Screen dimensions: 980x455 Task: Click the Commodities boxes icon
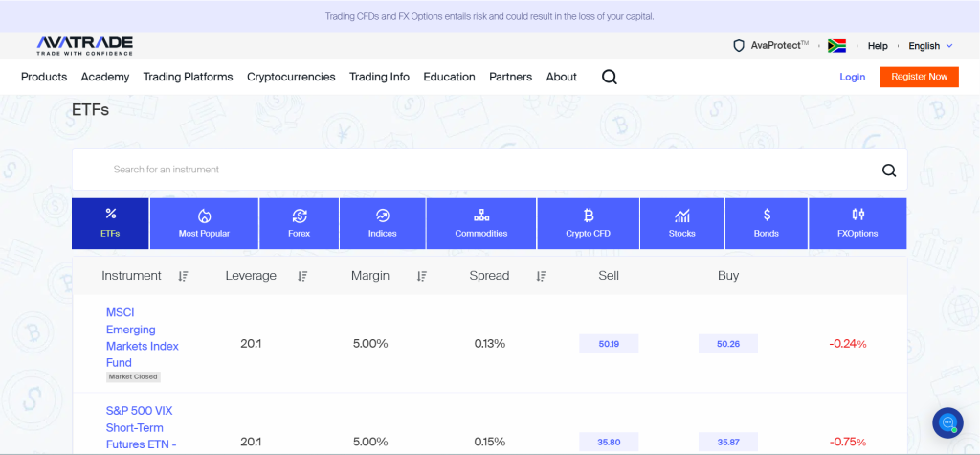481,216
